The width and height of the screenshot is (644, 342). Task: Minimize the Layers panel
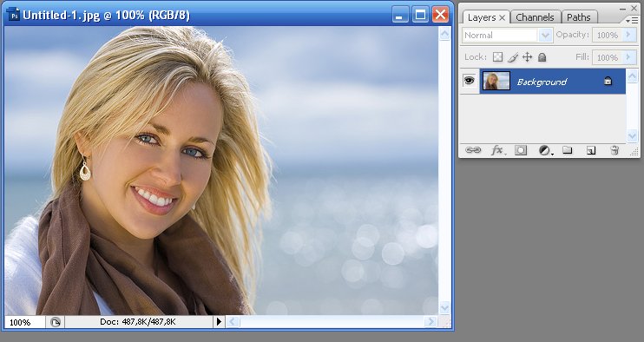click(622, 8)
